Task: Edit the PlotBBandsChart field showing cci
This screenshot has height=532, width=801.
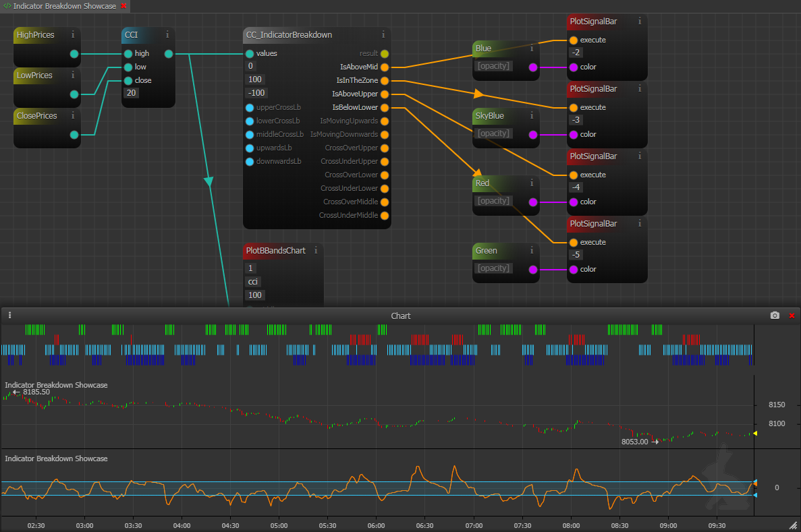Action: [253, 282]
